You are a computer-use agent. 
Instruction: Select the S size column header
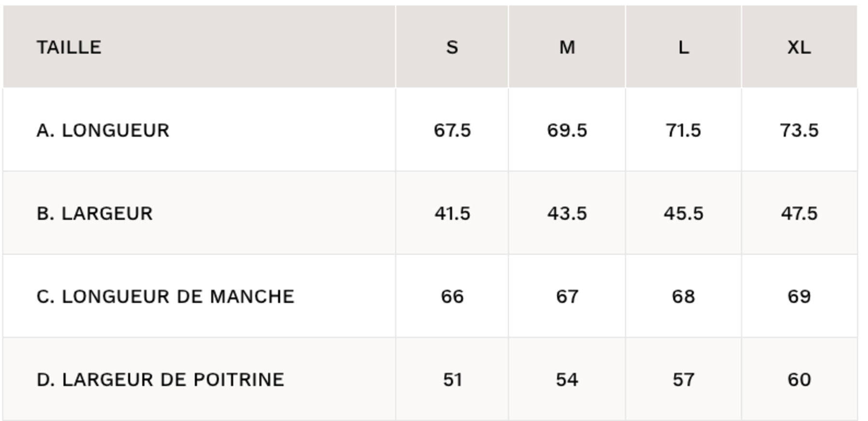tap(452, 47)
